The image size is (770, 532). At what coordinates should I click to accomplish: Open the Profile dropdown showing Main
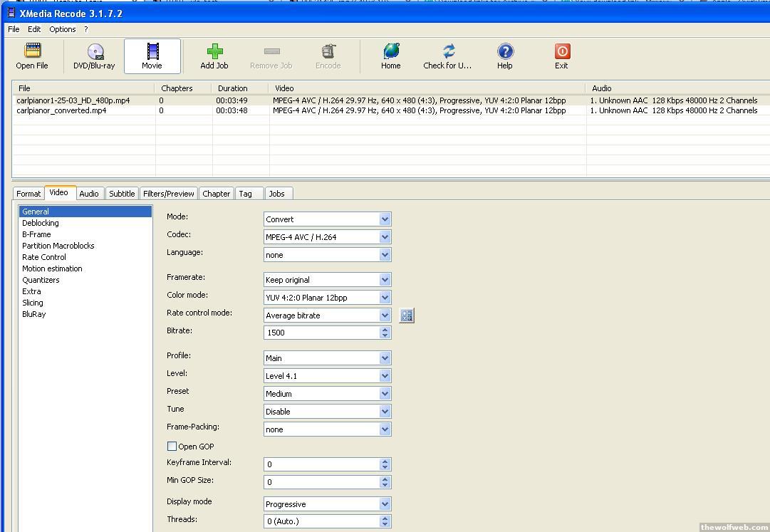[385, 358]
